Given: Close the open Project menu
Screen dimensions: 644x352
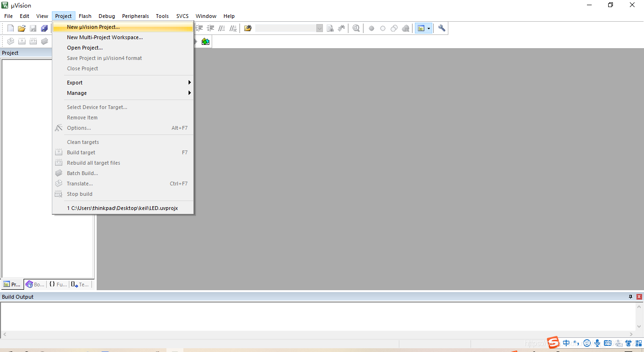Looking at the screenshot, I should point(64,16).
